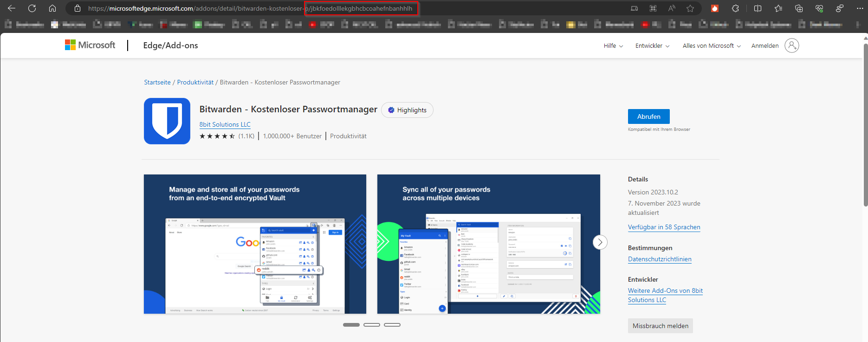Open the Edge settings and more menu
Viewport: 868px width, 342px height.
point(860,8)
